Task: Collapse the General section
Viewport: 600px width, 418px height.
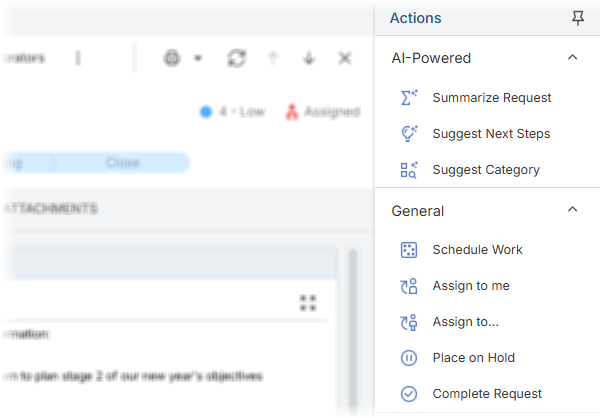Action: point(572,210)
